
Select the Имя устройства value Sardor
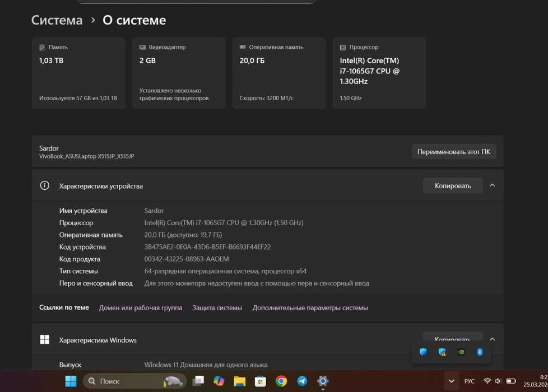[154, 211]
